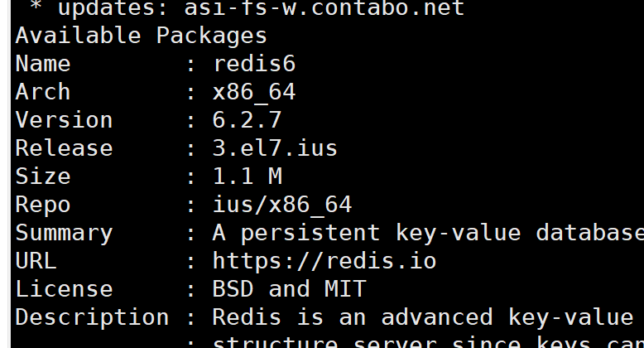Click the Repo field label

coord(43,205)
